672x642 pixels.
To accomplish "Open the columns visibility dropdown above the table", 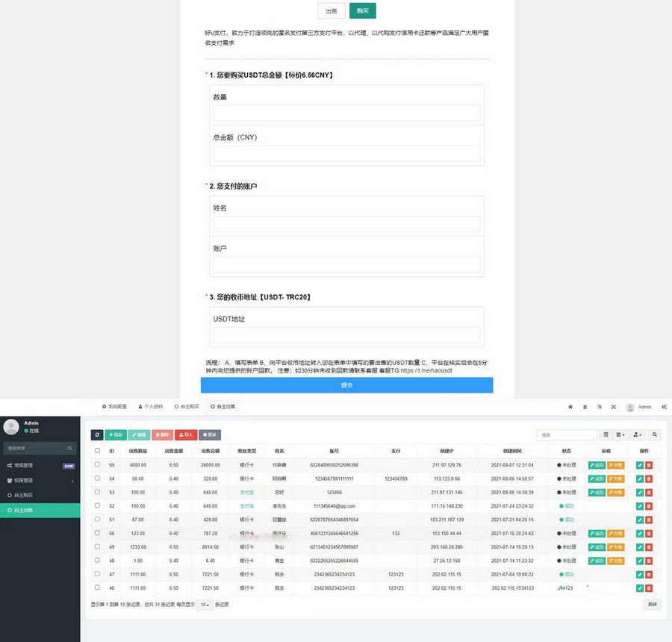I will (x=620, y=434).
